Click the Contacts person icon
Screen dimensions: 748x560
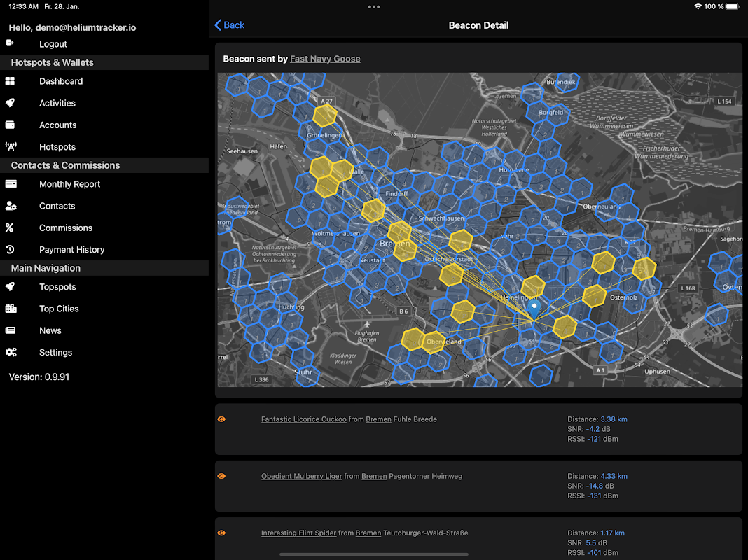point(11,206)
